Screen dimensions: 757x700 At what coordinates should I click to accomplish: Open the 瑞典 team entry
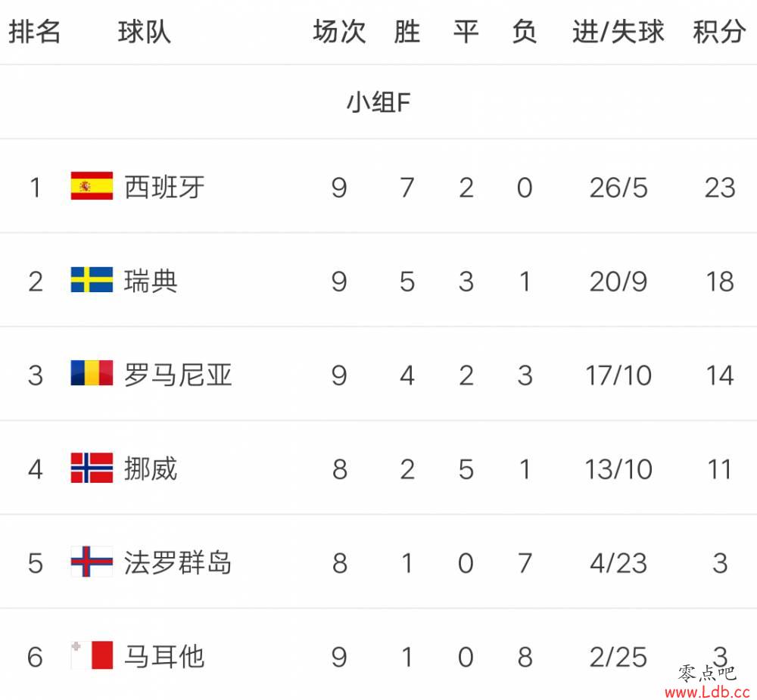click(151, 281)
